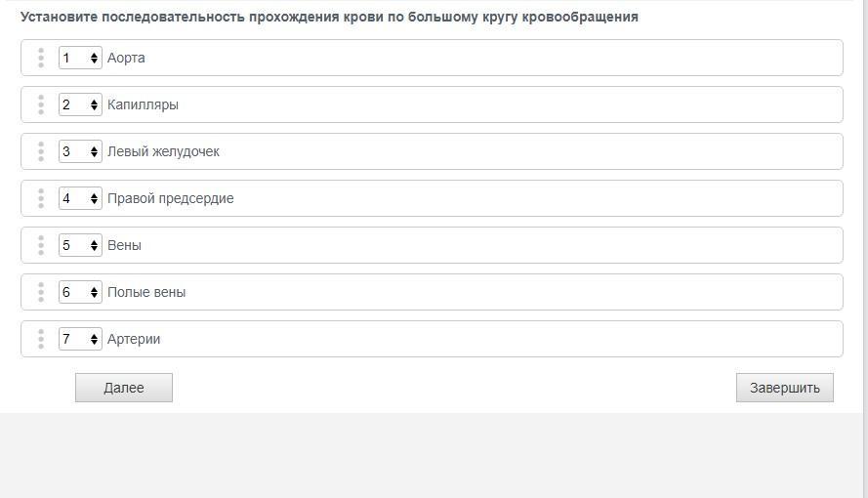Open the order dropdown for Капилляры
Image resolution: width=868 pixels, height=498 pixels.
tap(80, 104)
